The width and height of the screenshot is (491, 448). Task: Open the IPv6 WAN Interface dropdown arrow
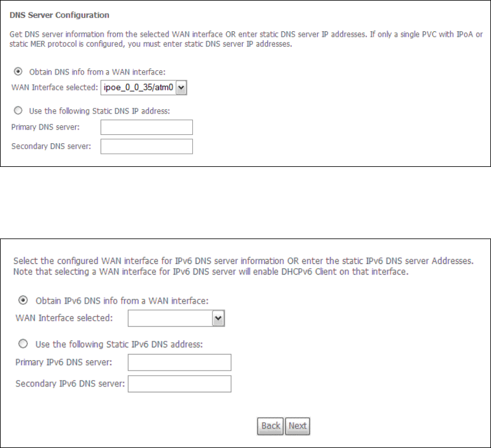tap(218, 318)
